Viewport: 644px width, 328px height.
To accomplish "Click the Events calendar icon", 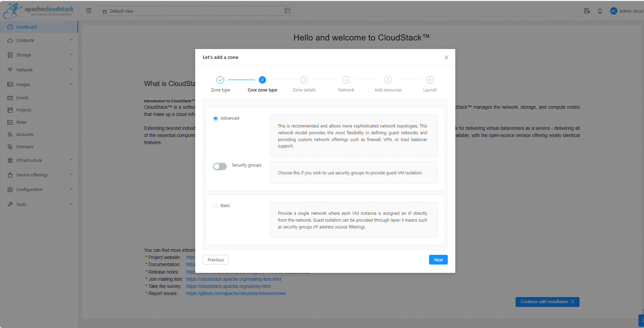I will pos(10,98).
